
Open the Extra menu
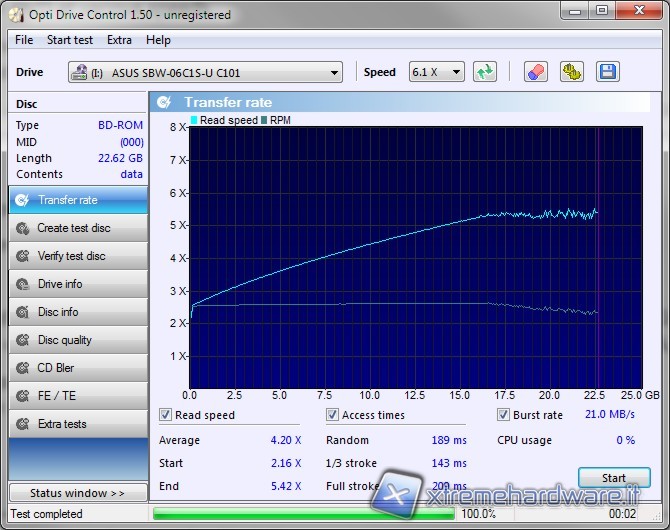119,40
